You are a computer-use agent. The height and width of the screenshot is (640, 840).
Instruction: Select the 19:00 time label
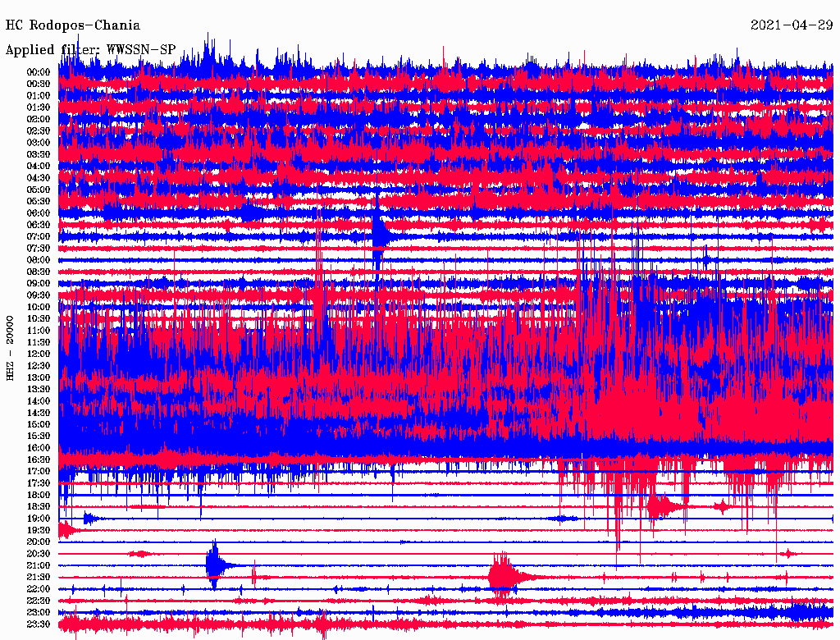[x=39, y=519]
